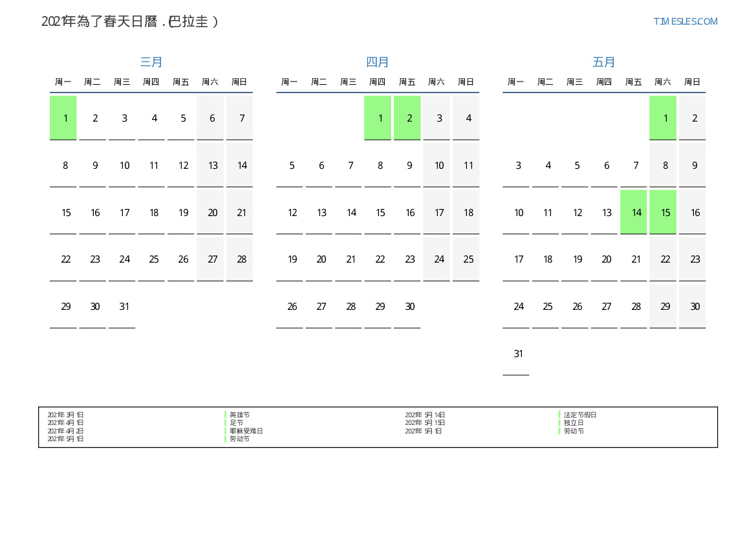Viewport: 756px width, 535px height.
Task: Click the calendar page title text
Action: 130,21
